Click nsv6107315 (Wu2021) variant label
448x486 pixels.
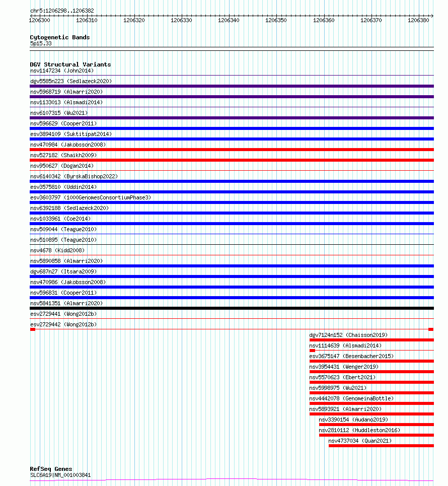coord(59,113)
